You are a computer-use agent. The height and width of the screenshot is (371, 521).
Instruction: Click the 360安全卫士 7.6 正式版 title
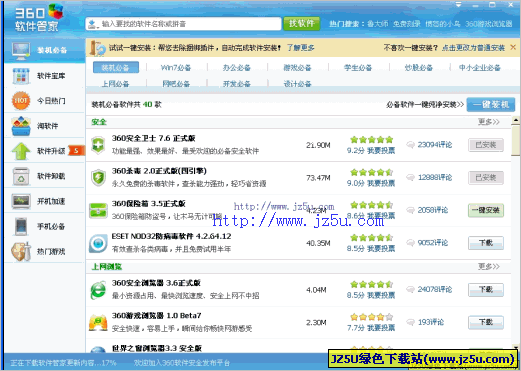(x=153, y=138)
